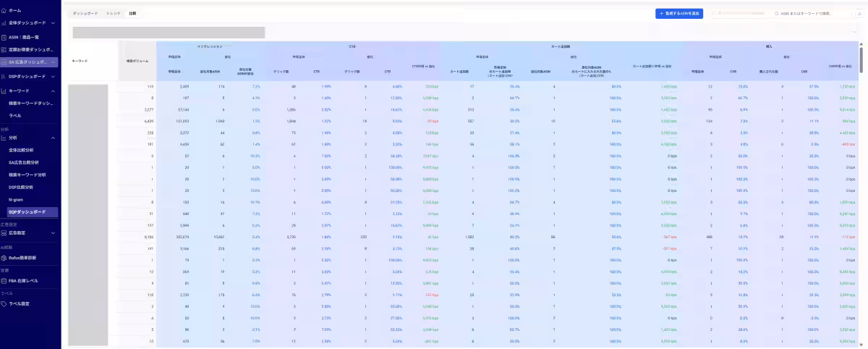Click impressions cell 57,144

coord(184,110)
